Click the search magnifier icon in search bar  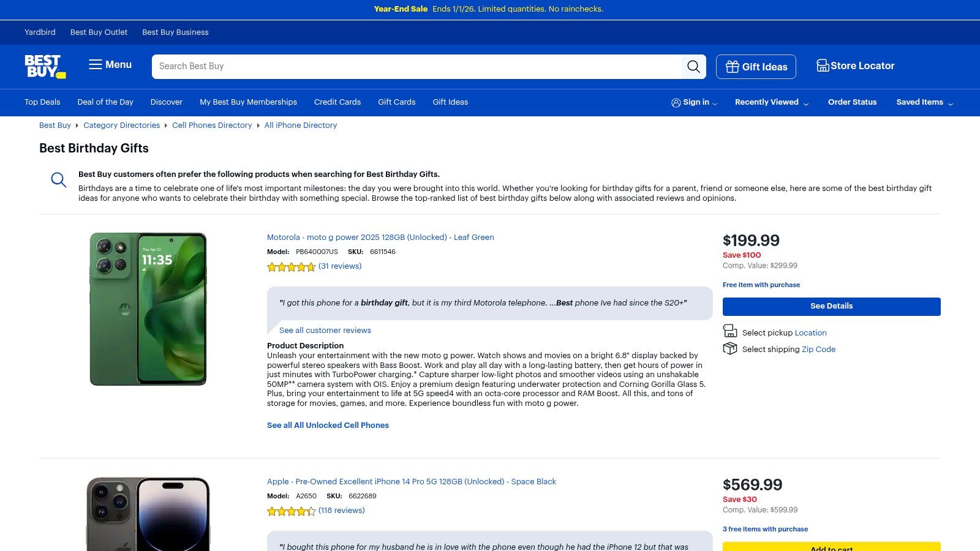coord(693,66)
